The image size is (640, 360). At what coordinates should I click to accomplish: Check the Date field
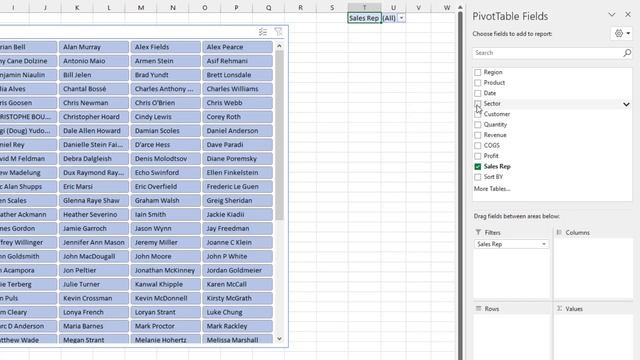pos(478,93)
